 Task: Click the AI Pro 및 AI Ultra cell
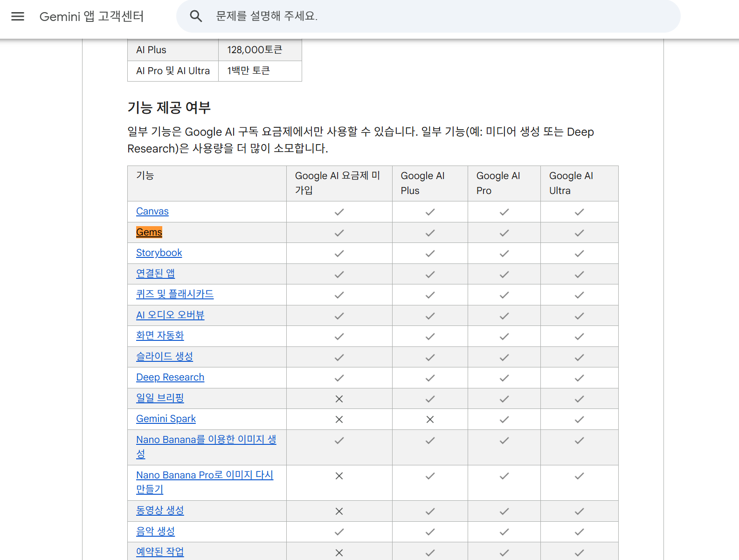point(173,71)
